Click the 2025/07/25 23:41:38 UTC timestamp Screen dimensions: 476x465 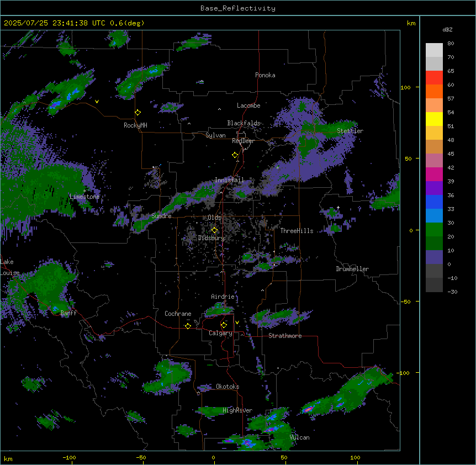(55, 23)
